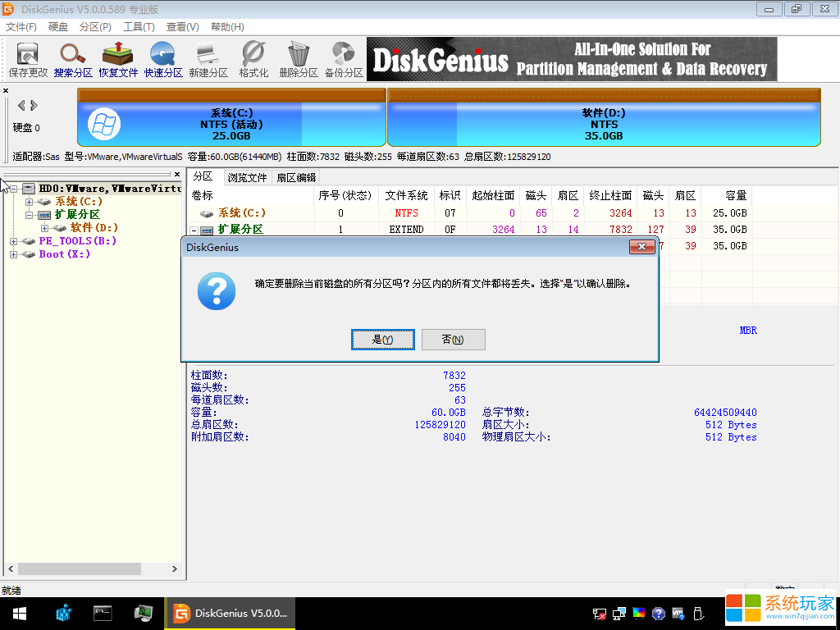Image resolution: width=840 pixels, height=630 pixels.
Task: Click the 容量 column header
Action: [x=727, y=195]
